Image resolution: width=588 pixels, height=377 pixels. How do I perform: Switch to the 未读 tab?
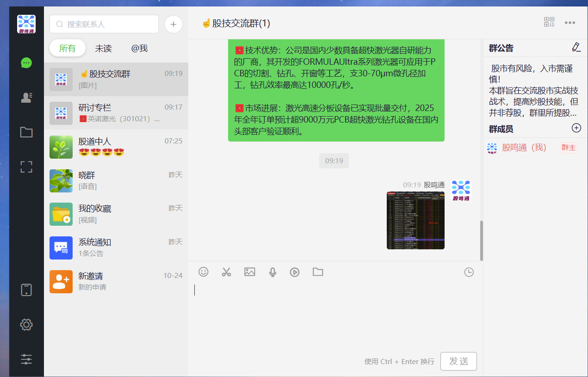103,48
